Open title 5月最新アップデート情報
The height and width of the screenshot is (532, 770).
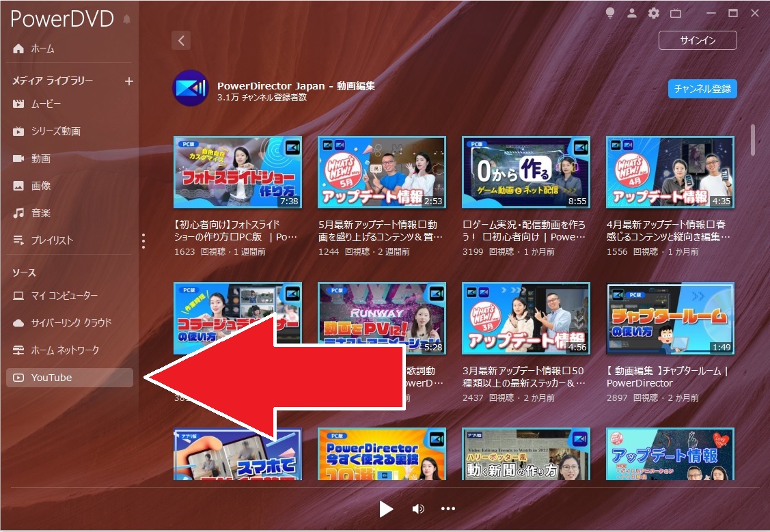point(381,231)
